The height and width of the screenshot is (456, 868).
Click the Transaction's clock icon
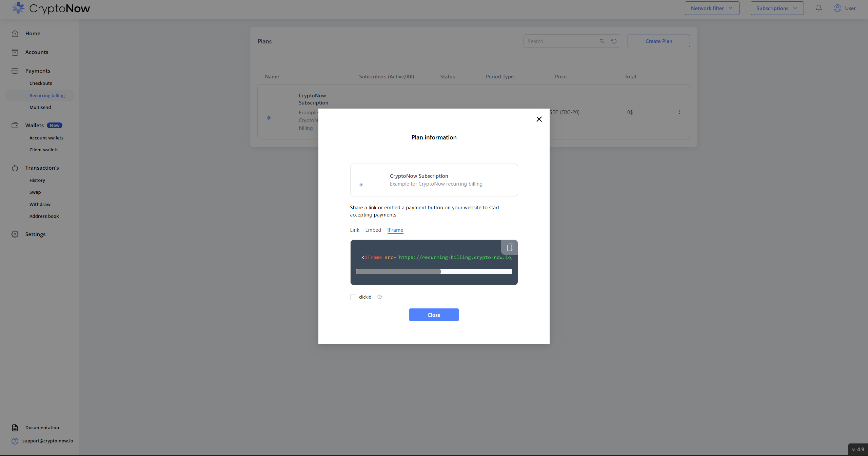[x=15, y=168]
